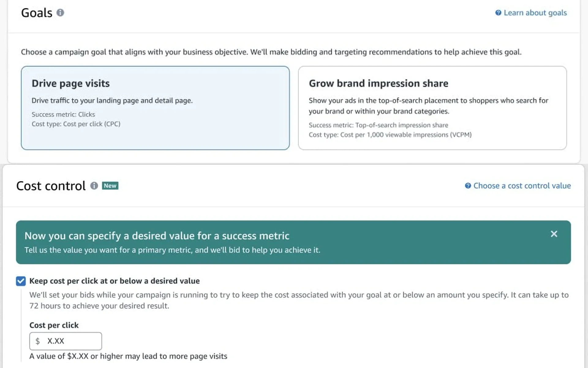Select the Drive page visits goal
Image resolution: width=588 pixels, height=368 pixels.
point(155,108)
